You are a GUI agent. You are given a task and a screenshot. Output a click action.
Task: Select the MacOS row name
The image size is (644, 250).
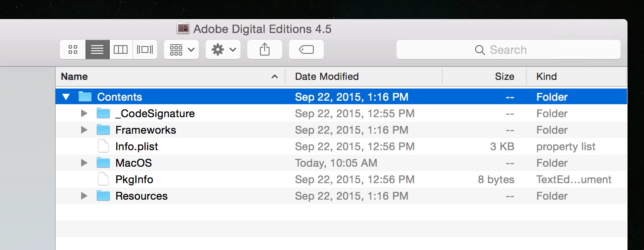pyautogui.click(x=134, y=163)
